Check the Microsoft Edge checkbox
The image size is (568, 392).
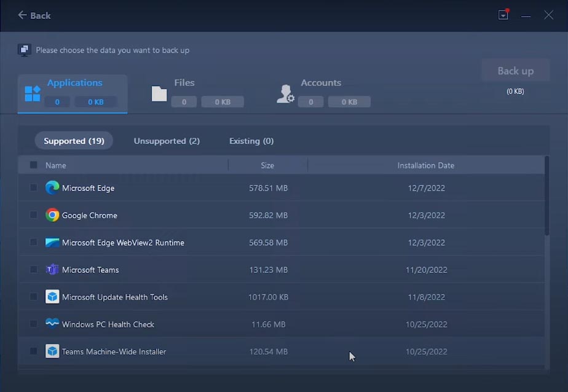(33, 187)
